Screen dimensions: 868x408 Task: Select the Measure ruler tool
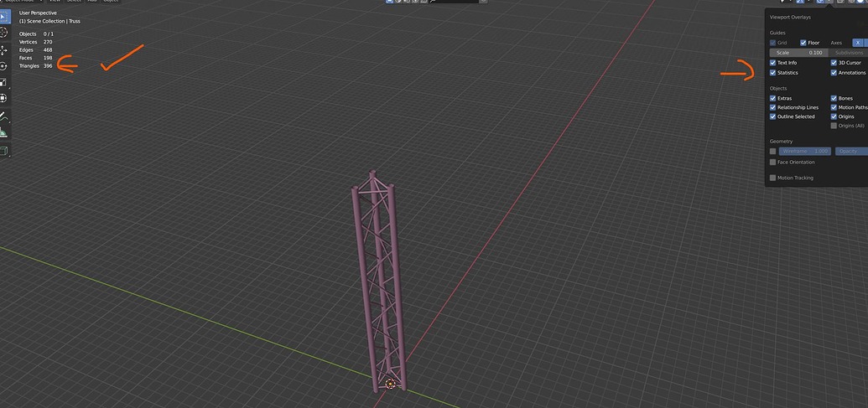4,132
